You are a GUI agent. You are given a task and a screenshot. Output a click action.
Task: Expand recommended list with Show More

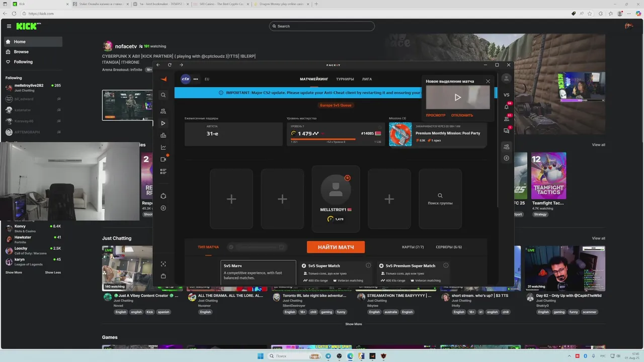coord(14,273)
